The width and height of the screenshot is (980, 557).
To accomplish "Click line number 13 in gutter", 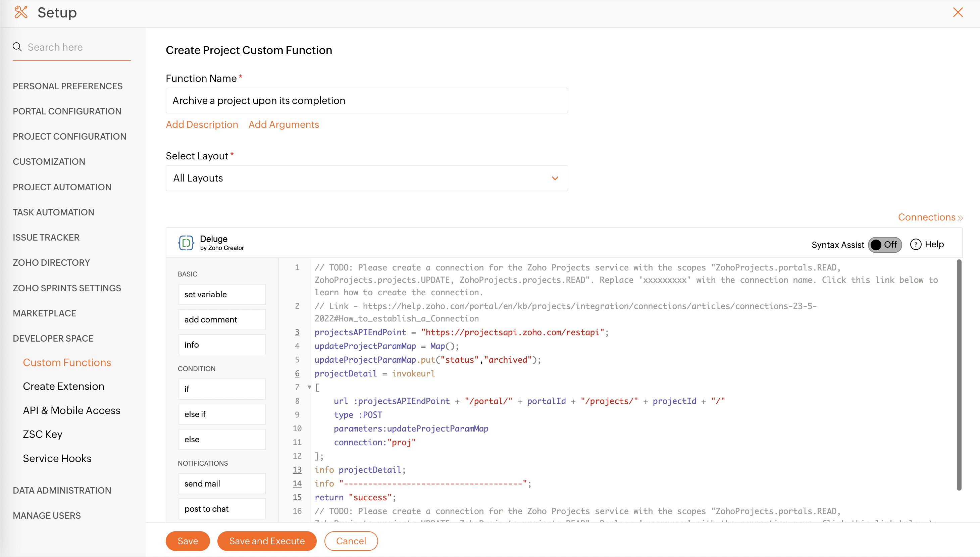I will 297,470.
